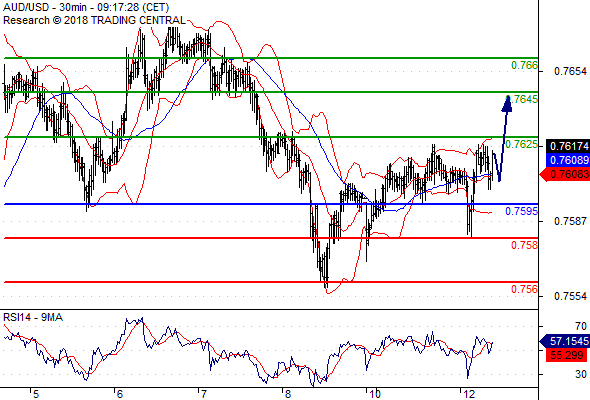
Task: Click the green 0.7625 resistance label
Action: (x=522, y=144)
